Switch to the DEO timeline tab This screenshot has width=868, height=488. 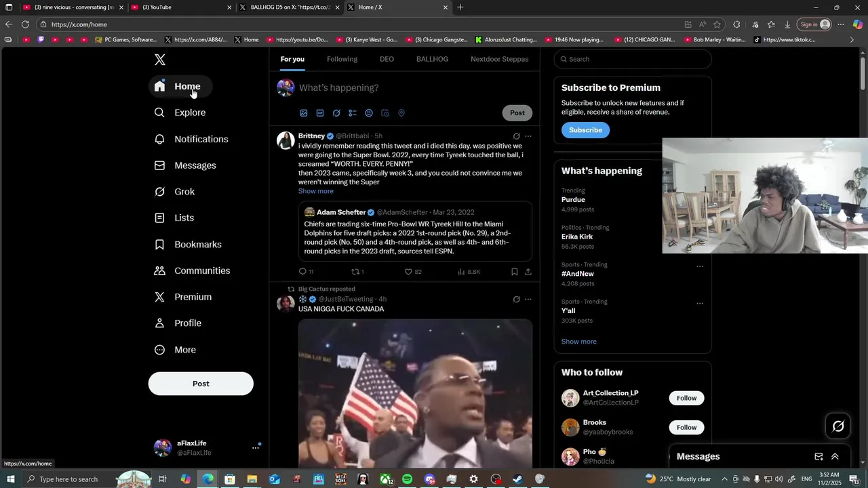coord(387,59)
